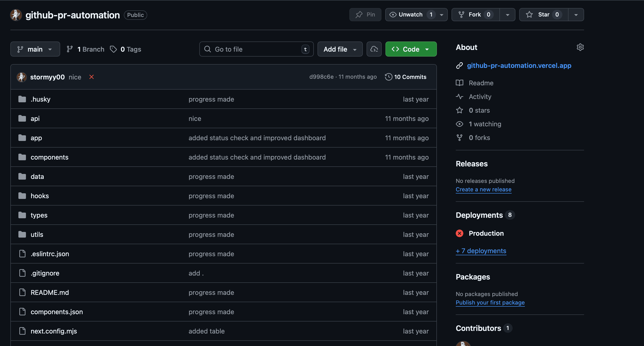
Task: Fork the repository
Action: click(476, 15)
